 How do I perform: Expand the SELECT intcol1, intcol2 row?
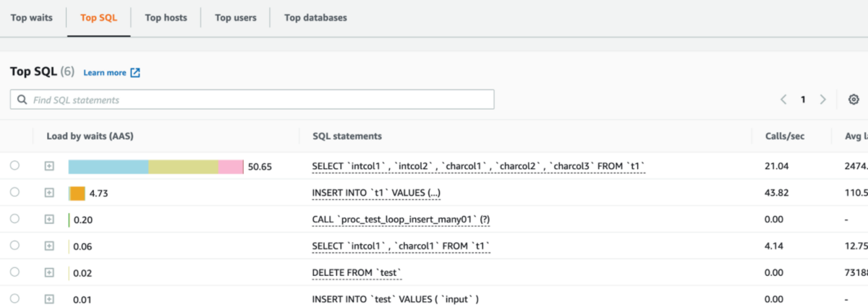pos(49,166)
